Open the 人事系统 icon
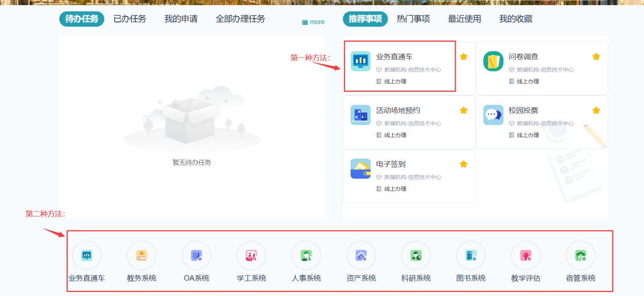Screen dimensions: 644x296 coord(306,256)
